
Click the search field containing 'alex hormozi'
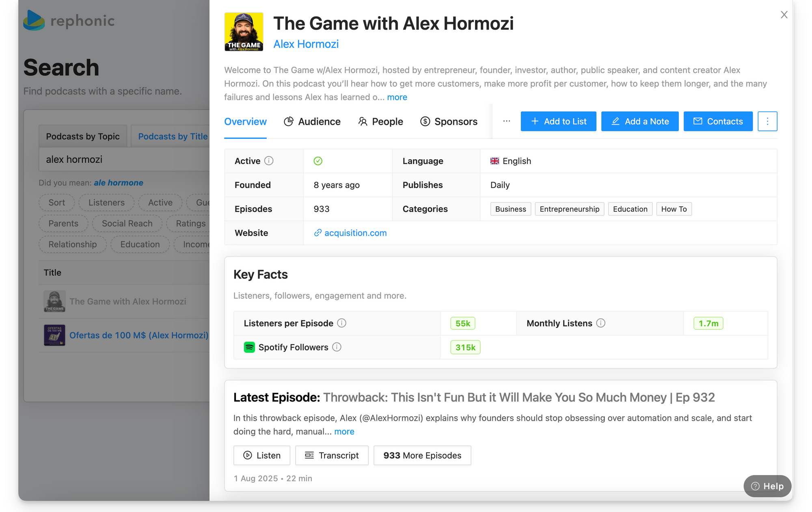point(124,160)
